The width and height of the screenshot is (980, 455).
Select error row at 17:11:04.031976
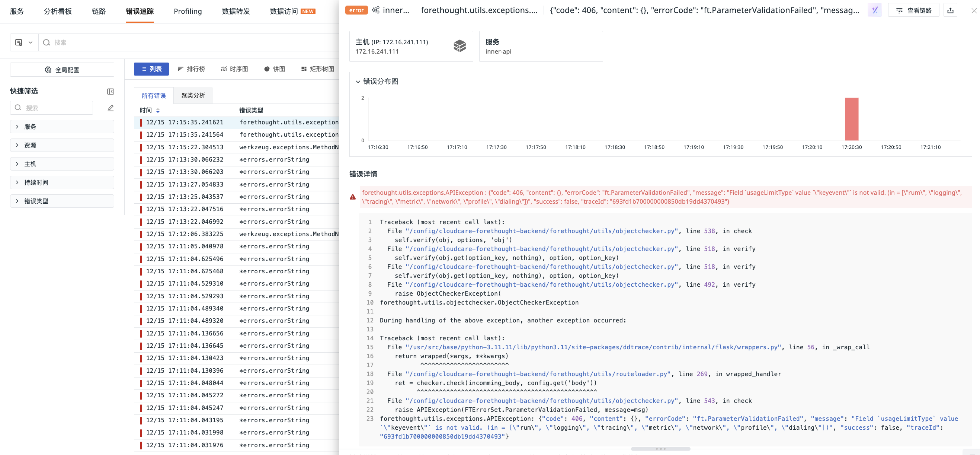[237, 445]
